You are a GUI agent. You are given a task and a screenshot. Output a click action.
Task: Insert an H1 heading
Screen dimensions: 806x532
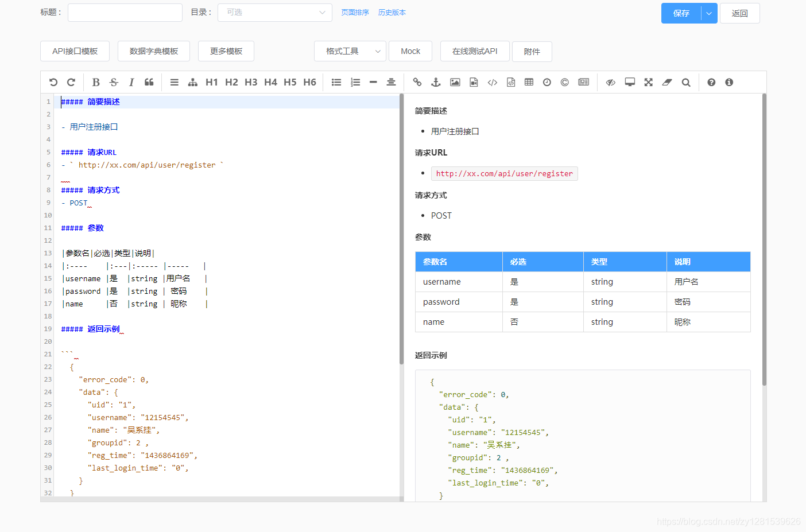click(212, 82)
